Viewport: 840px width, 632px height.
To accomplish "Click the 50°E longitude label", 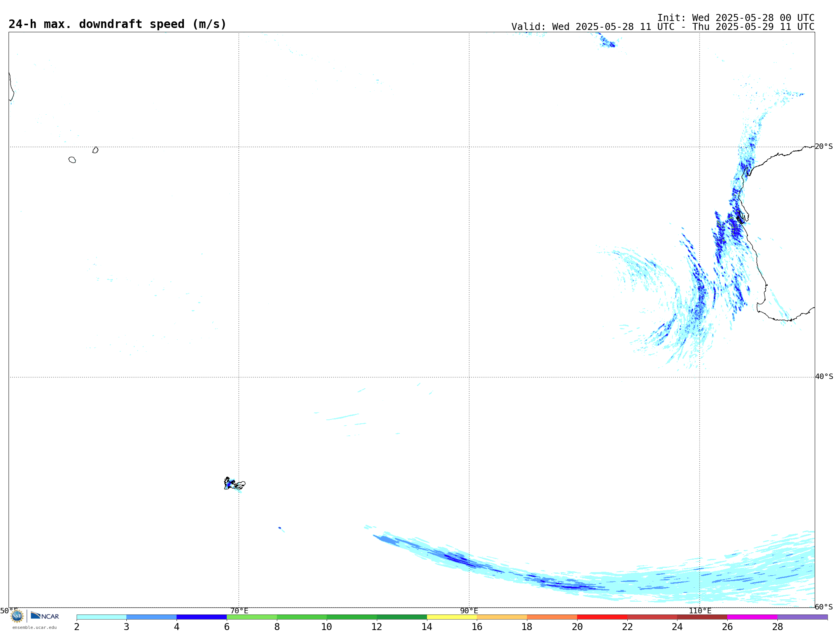I will click(9, 611).
